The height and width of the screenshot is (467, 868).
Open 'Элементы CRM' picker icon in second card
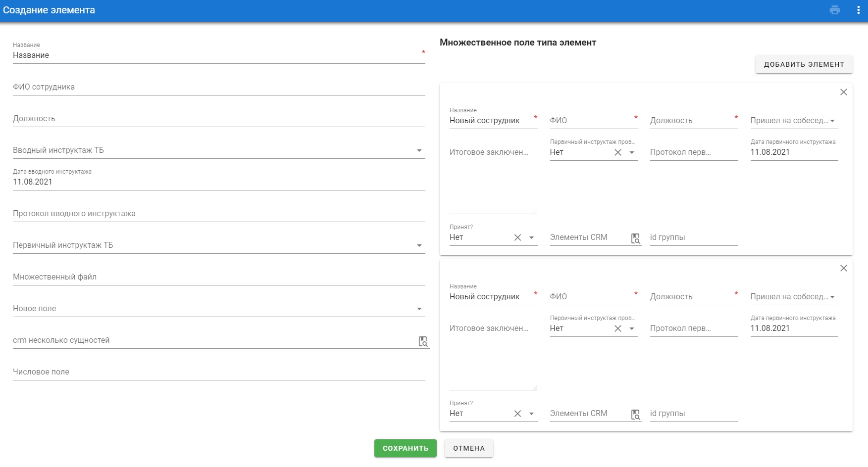point(636,415)
